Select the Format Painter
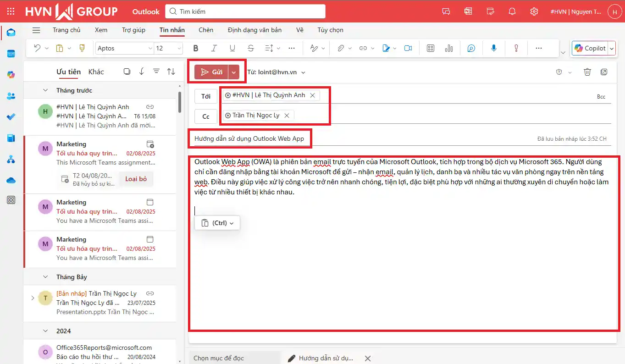 pyautogui.click(x=82, y=48)
